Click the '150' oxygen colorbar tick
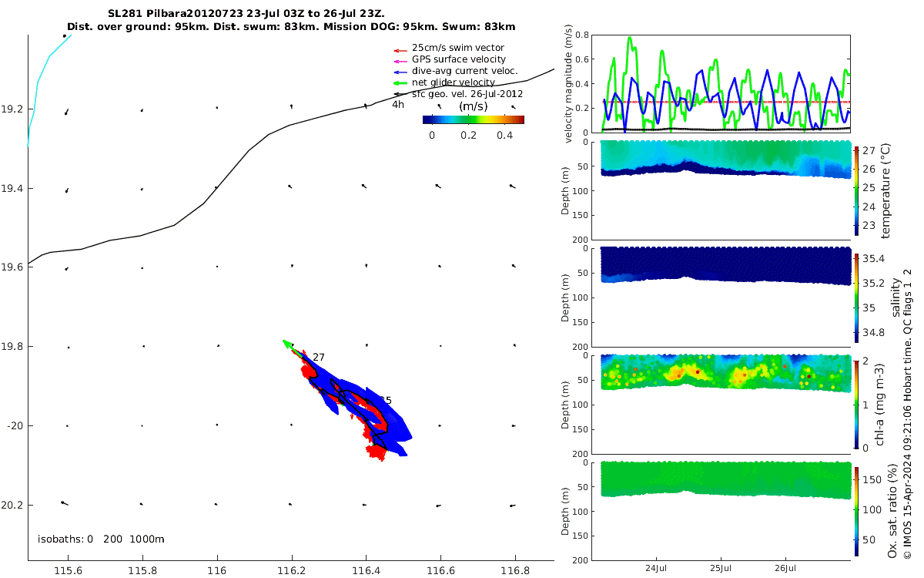Screen dimensions: 924x578 pyautogui.click(x=872, y=479)
